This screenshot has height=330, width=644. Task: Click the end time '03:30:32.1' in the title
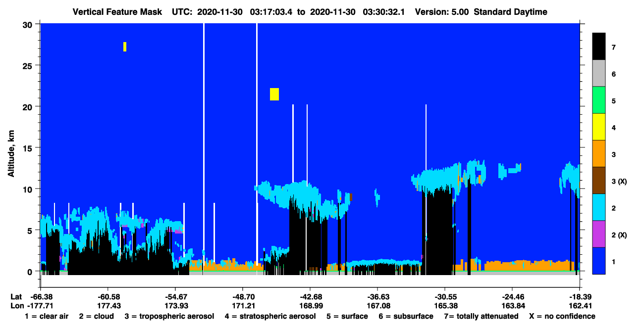384,12
